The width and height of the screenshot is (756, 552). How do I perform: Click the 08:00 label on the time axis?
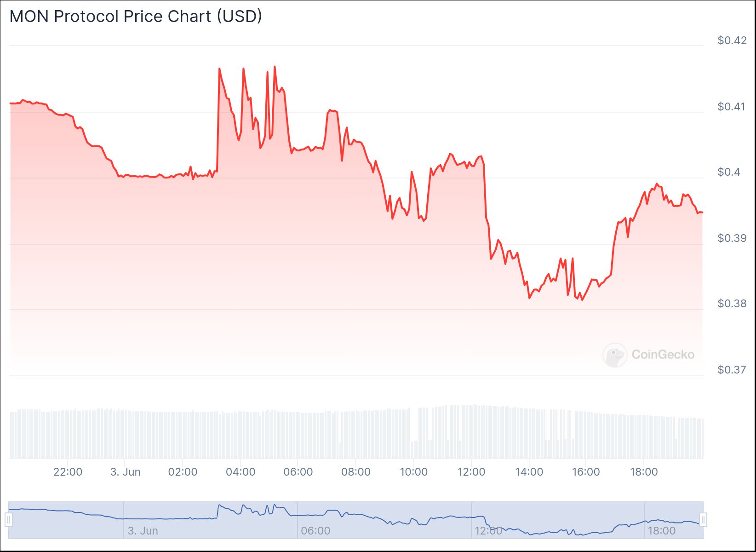(355, 472)
